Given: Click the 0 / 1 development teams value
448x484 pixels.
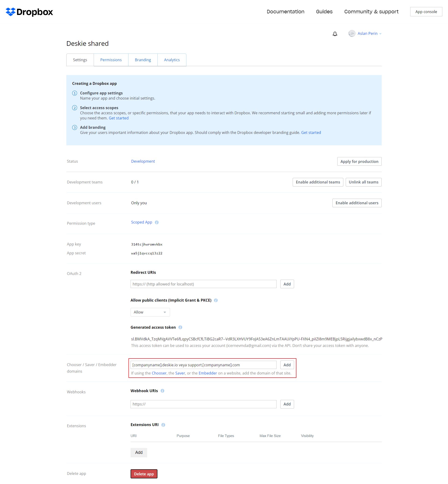Looking at the screenshot, I should pos(135,182).
